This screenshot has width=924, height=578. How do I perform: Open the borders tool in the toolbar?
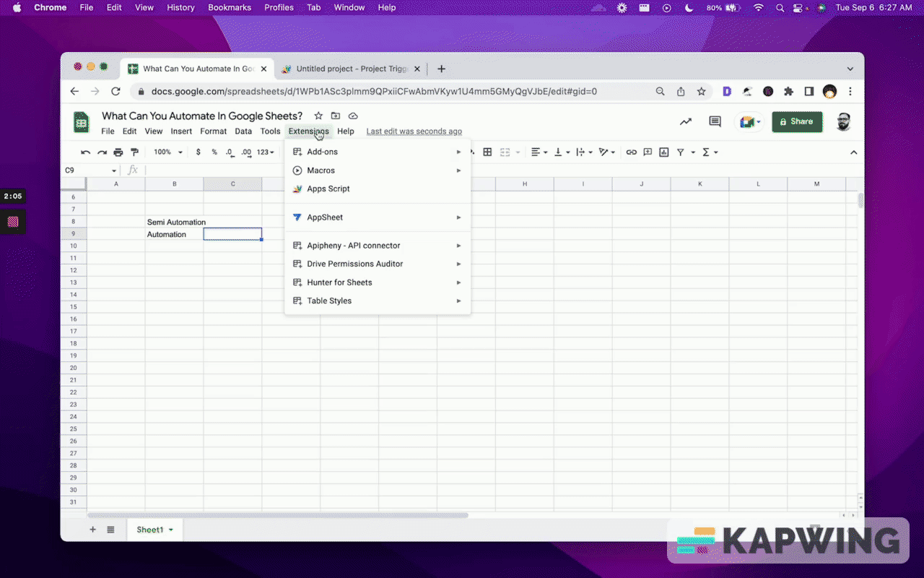pos(487,152)
